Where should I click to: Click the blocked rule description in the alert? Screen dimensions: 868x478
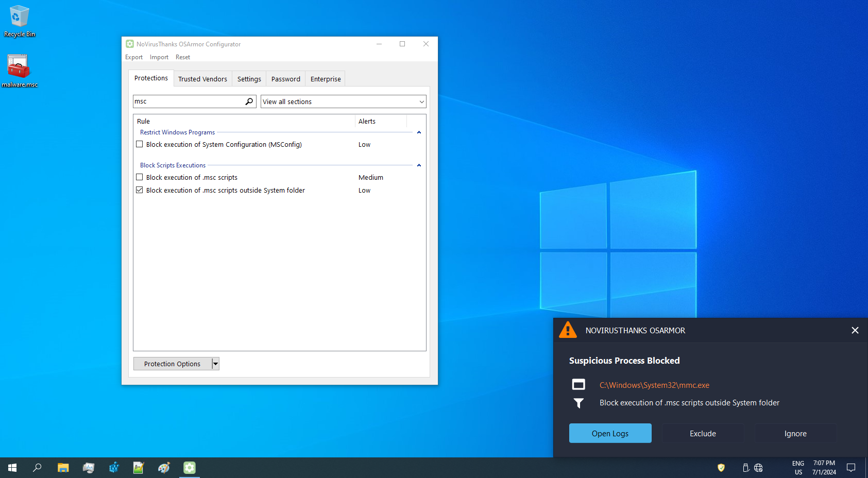pyautogui.click(x=689, y=403)
